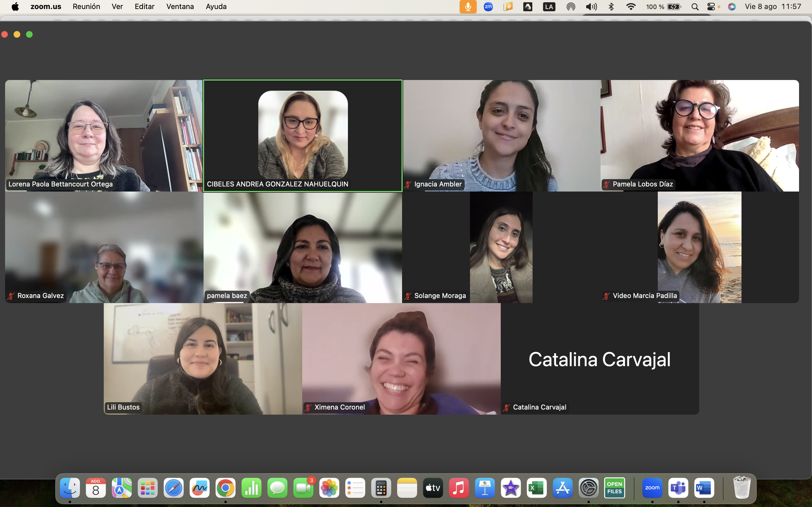Click the orange microphone indicator in the menu bar
The image size is (812, 507).
(x=468, y=7)
